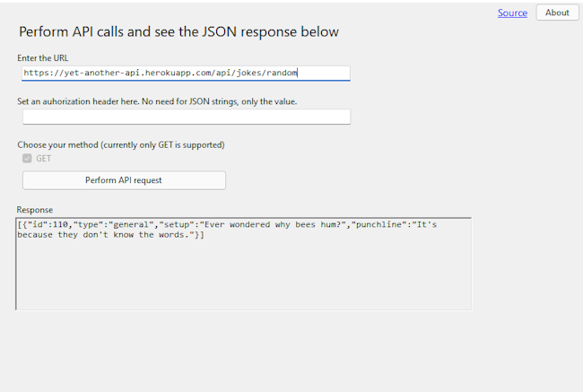Click the About button
The height and width of the screenshot is (392, 583).
(x=557, y=13)
